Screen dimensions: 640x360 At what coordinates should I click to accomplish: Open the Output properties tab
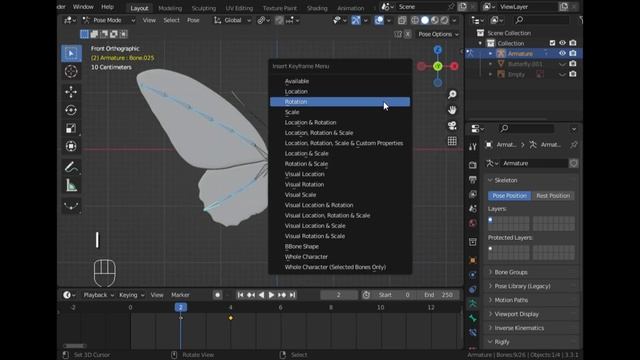[473, 180]
